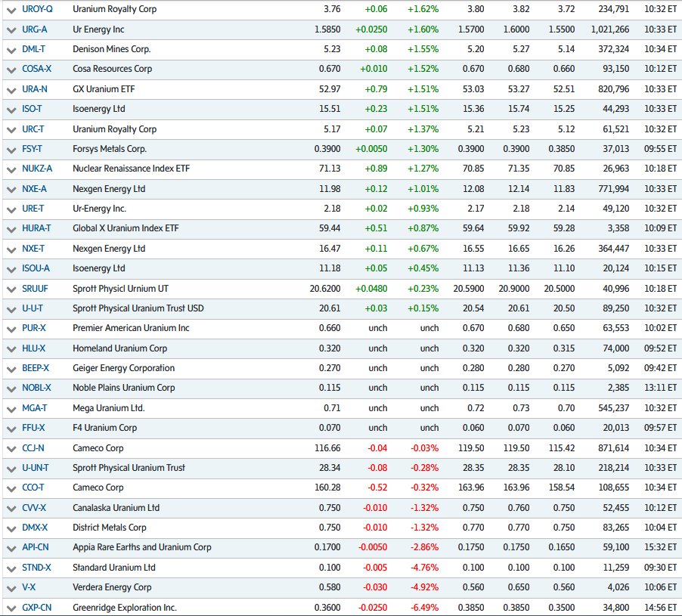682x616 pixels.
Task: Select the percent change +1.62%
Action: click(x=423, y=9)
